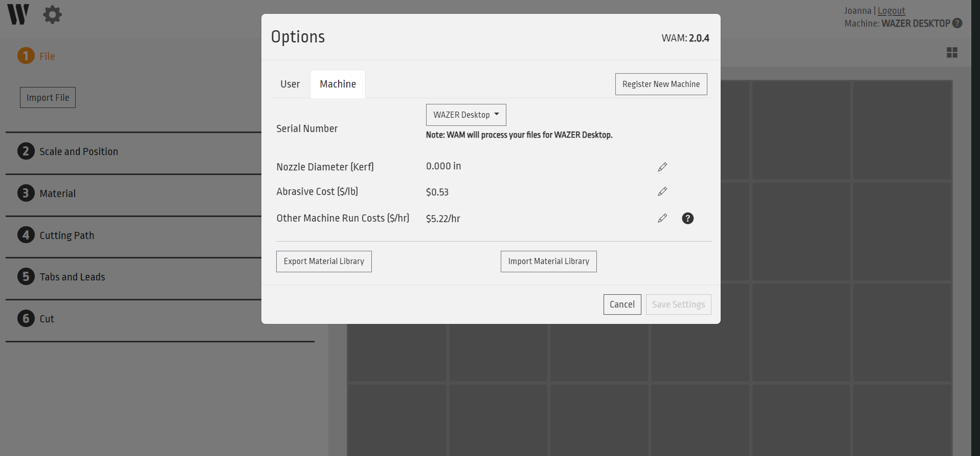Click the Options dialog title

point(298,37)
